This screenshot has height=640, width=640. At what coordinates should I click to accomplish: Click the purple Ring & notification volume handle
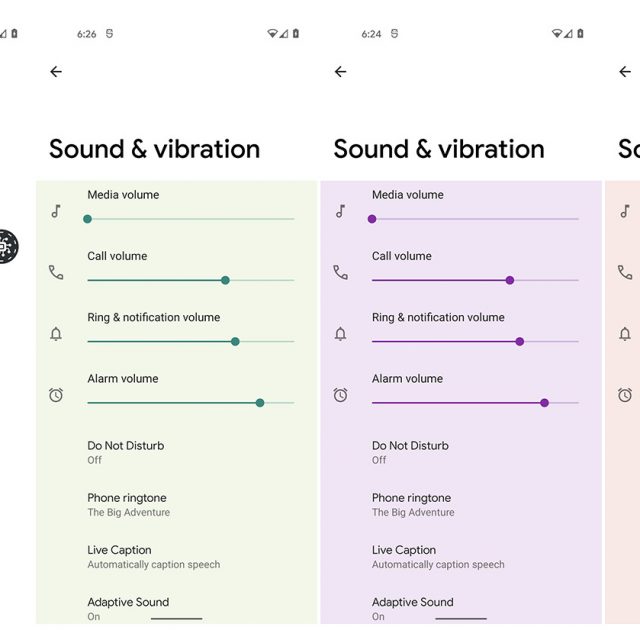pyautogui.click(x=519, y=341)
